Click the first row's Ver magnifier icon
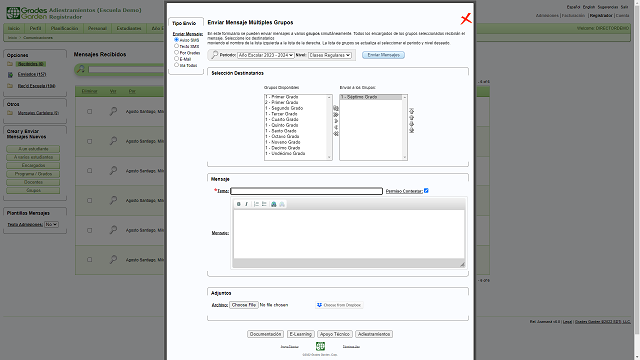640x360 pixels. coord(113,111)
